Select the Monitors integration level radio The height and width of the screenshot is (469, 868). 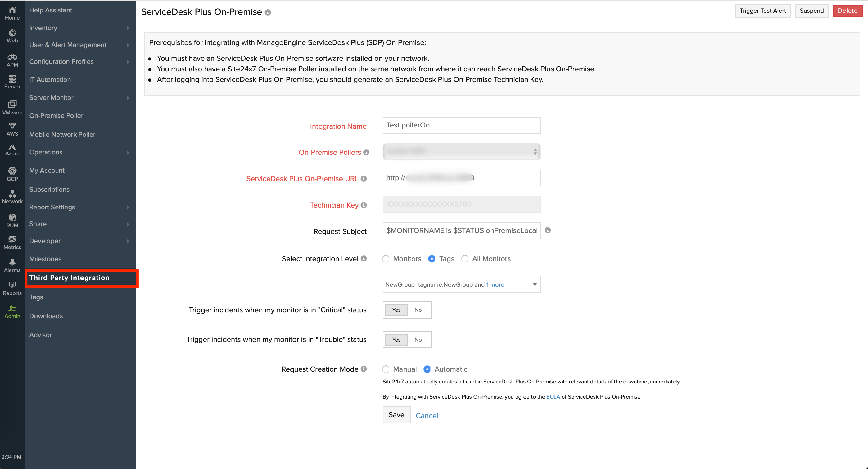[386, 259]
